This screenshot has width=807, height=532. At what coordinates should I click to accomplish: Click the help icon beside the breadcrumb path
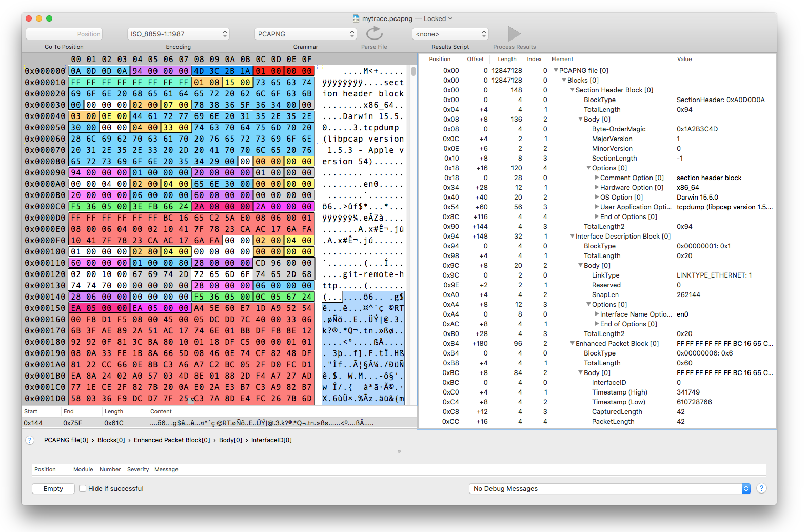coord(30,440)
